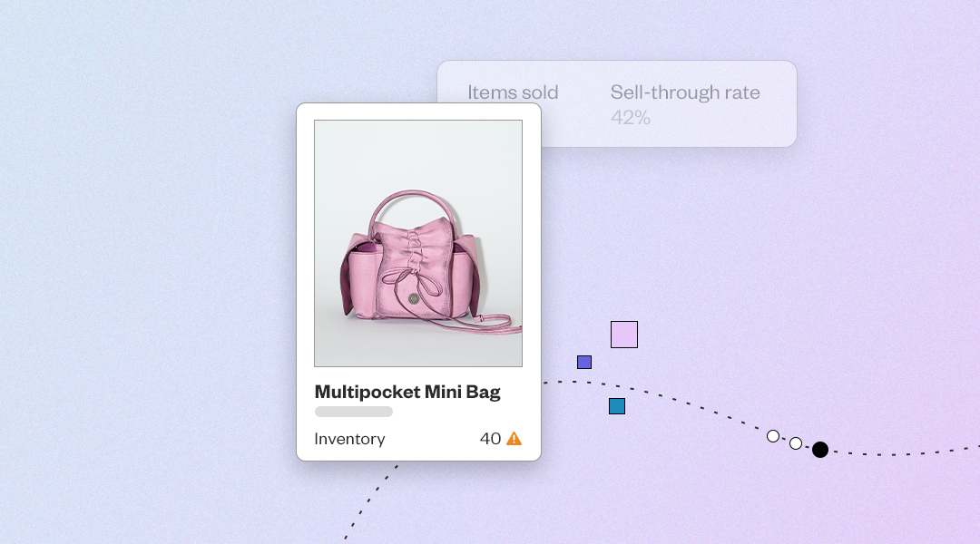Click the orange inventory warning icon

(x=514, y=439)
